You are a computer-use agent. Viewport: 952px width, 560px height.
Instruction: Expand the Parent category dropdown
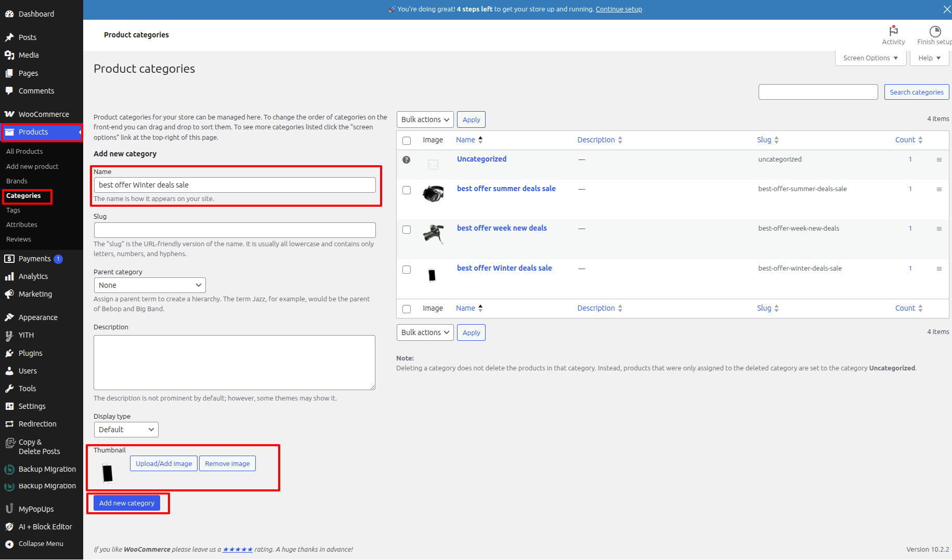150,285
